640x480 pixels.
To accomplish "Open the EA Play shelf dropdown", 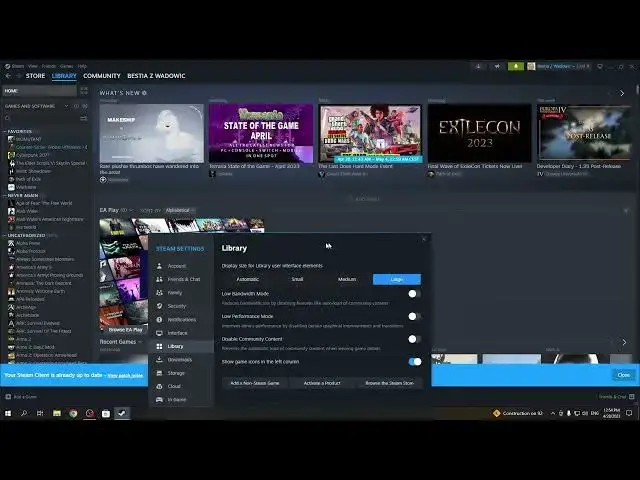I will tap(131, 211).
